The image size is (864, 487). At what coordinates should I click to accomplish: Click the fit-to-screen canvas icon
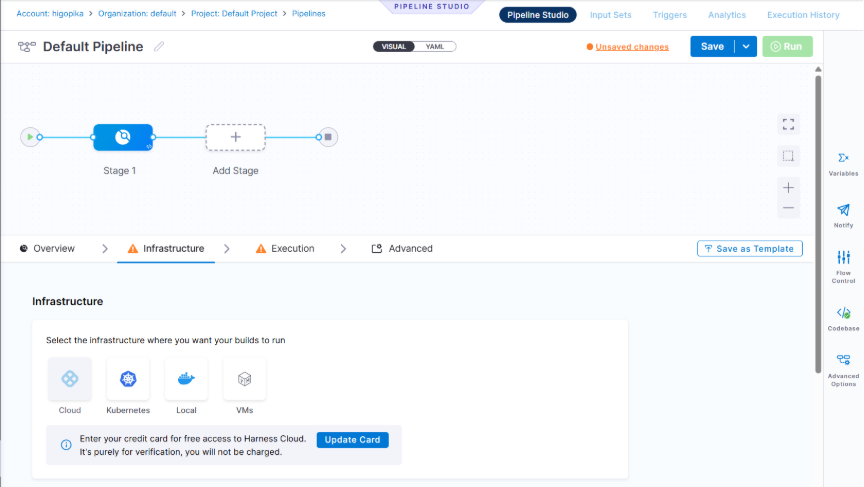point(789,125)
